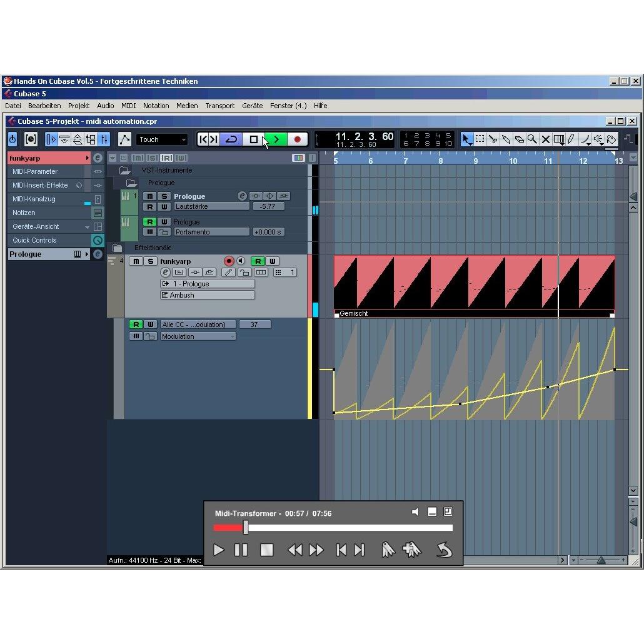Image resolution: width=644 pixels, height=644 pixels.
Task: Click the green Play button in transport
Action: coord(276,139)
